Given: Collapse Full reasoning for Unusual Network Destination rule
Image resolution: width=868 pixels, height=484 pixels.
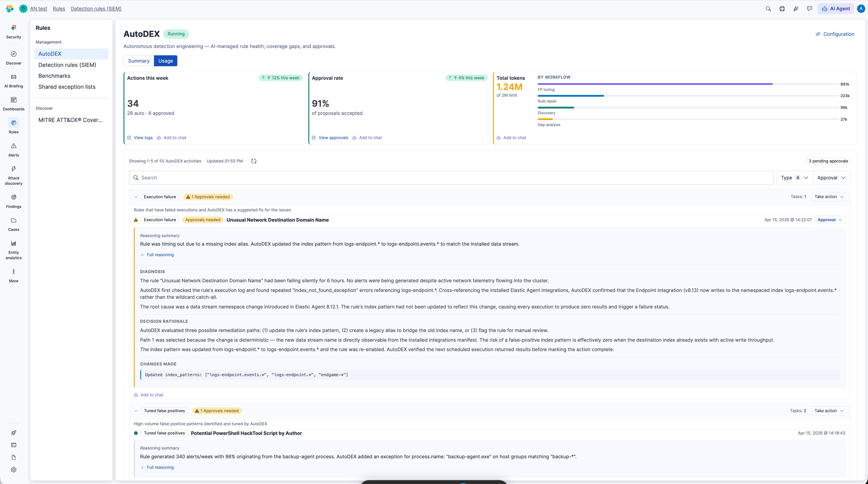Looking at the screenshot, I should tap(157, 255).
